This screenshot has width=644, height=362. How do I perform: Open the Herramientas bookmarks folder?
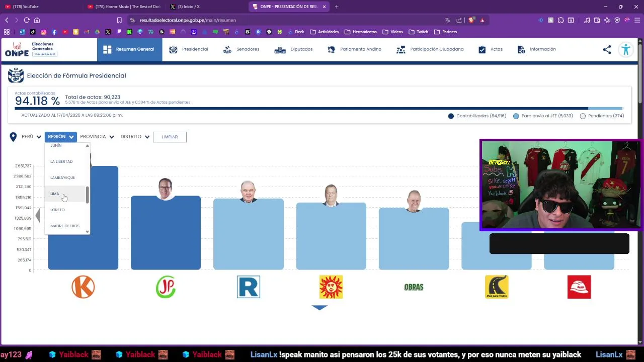tap(361, 32)
